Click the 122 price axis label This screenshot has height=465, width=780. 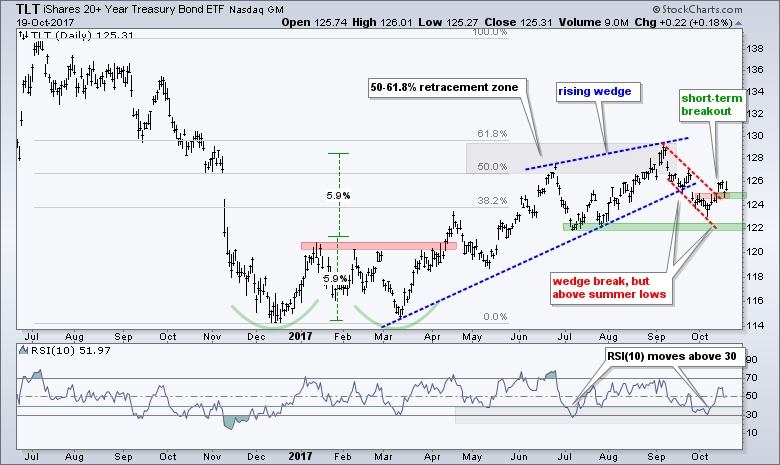[x=755, y=227]
